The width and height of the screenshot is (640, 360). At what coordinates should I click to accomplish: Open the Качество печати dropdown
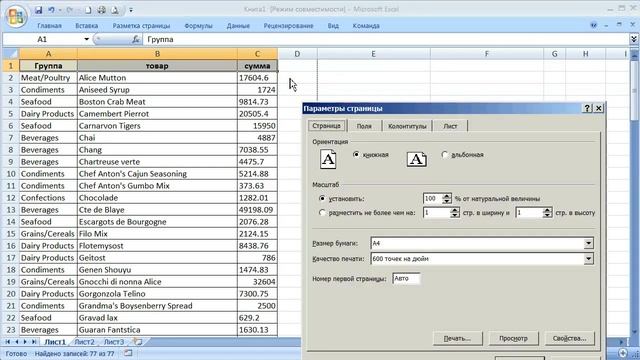click(x=588, y=258)
